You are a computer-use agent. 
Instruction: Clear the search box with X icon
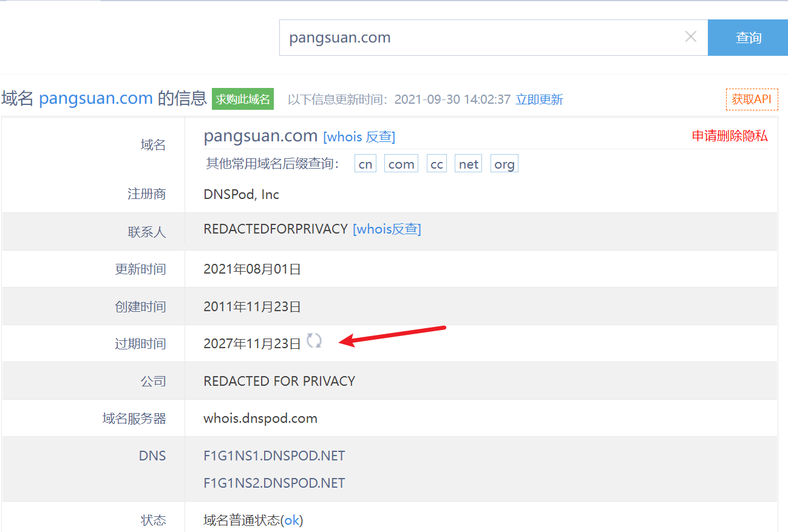coord(690,37)
